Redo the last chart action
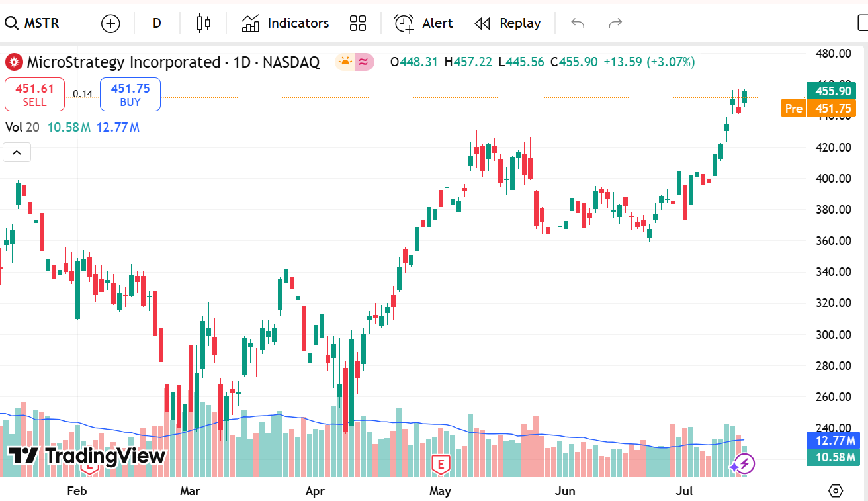The height and width of the screenshot is (501, 868). point(615,23)
